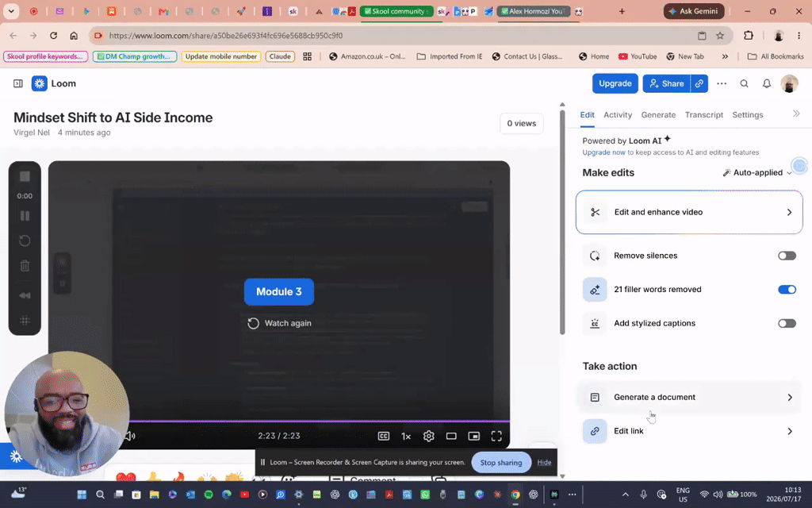Screen dimensions: 812x508
Task: Go to the browser home page
Action: [74, 36]
